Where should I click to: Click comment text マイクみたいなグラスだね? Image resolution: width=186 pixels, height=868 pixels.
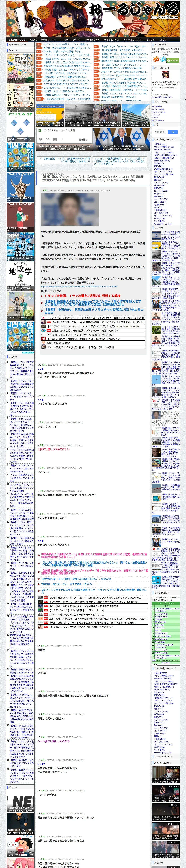click(x=52, y=403)
